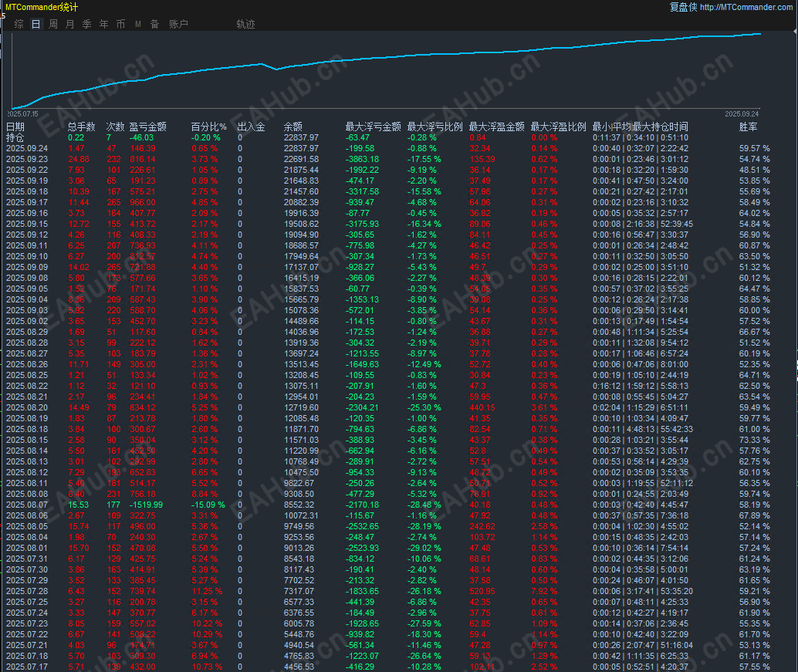
Task: Select the 2025.09.15 date row
Action: [387, 224]
